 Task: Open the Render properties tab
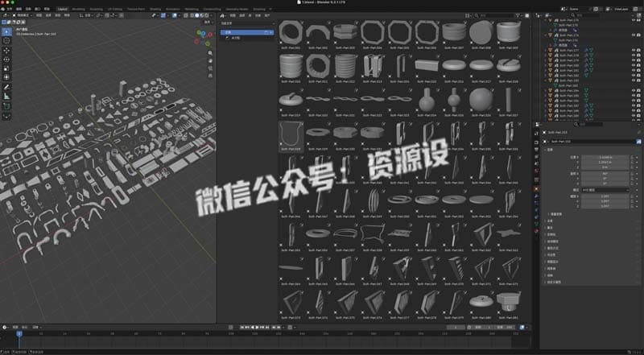point(536,142)
